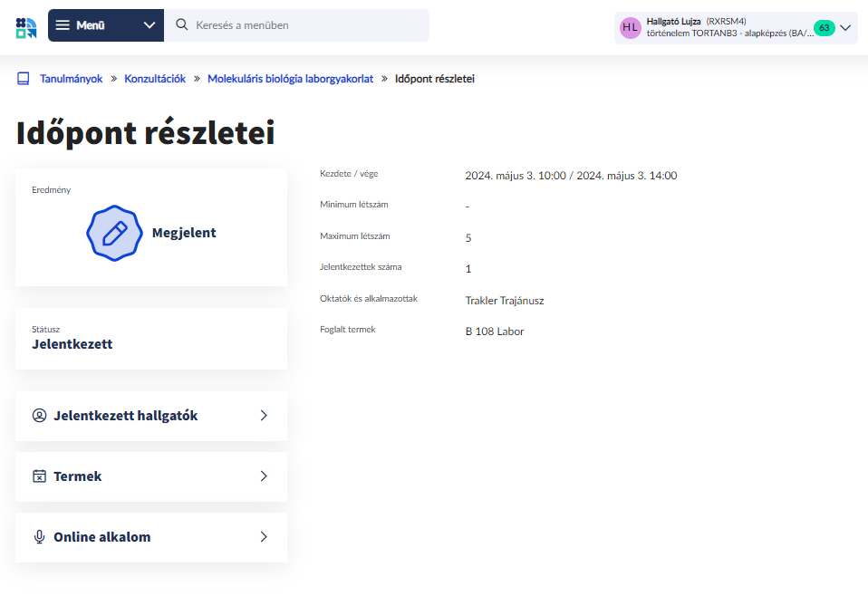The width and height of the screenshot is (868, 596).
Task: Click the pencil badge result icon
Action: pyautogui.click(x=114, y=233)
